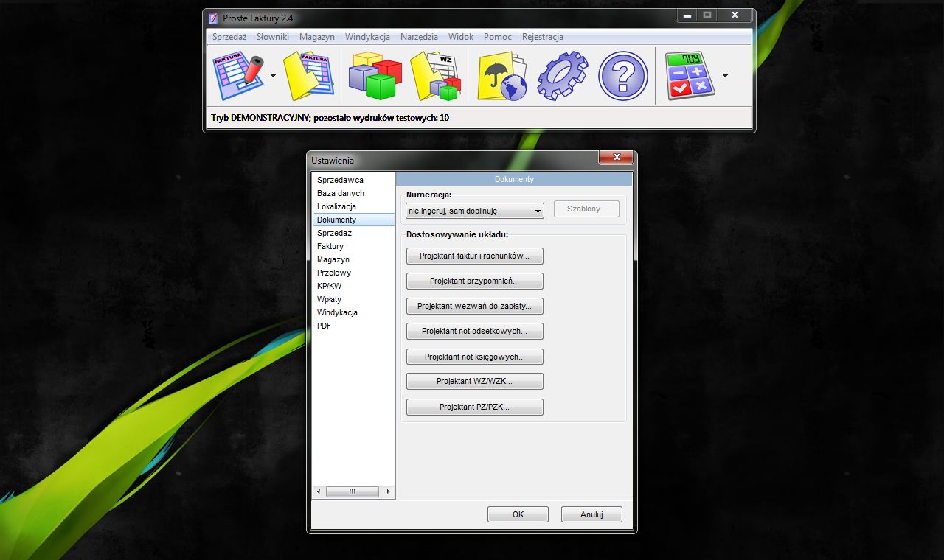Select Magazyn in the settings list
This screenshot has width=944, height=560.
(353, 259)
